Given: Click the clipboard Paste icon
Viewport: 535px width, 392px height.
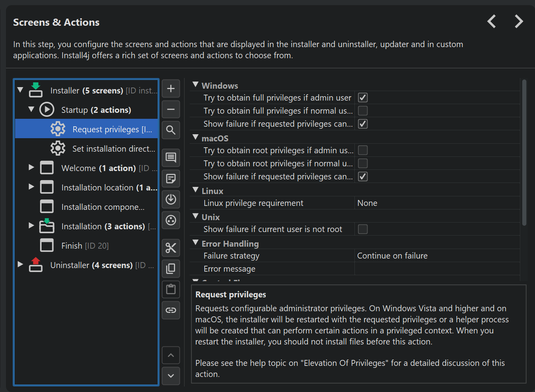Looking at the screenshot, I should coord(171,289).
